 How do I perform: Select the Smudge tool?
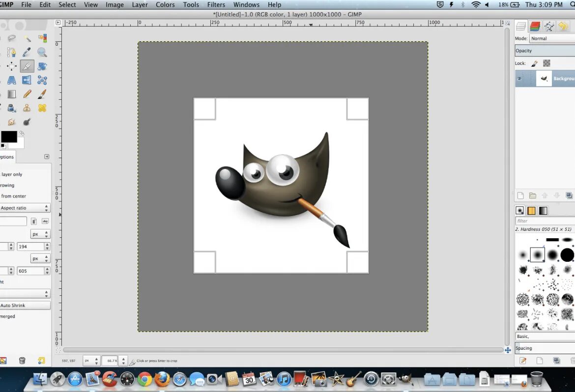coord(12,122)
